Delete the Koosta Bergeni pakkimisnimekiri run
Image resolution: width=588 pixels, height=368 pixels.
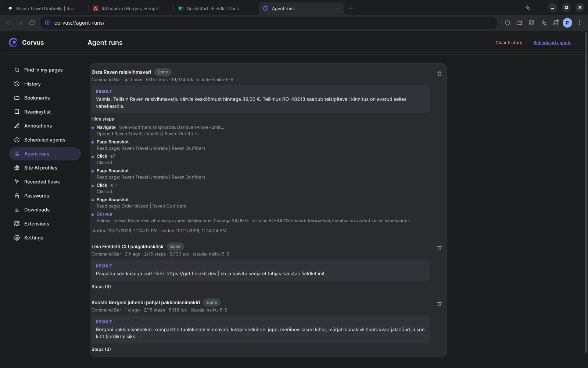point(439,304)
